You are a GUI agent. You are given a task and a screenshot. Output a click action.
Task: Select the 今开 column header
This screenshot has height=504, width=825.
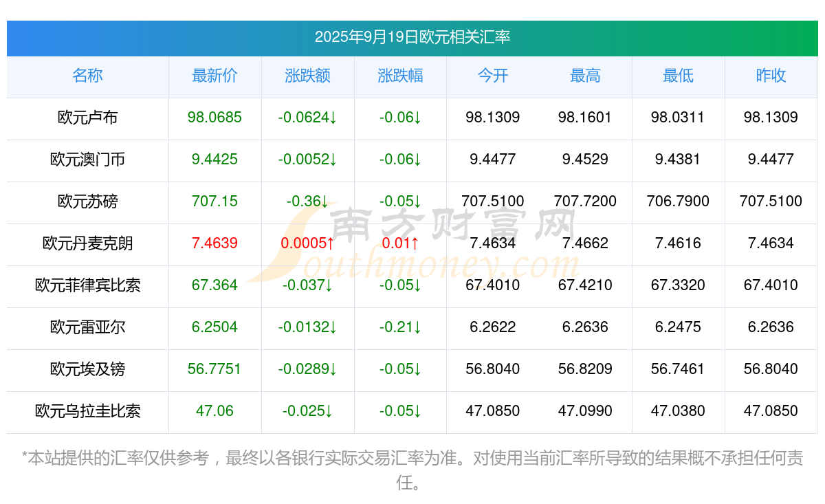pos(493,76)
